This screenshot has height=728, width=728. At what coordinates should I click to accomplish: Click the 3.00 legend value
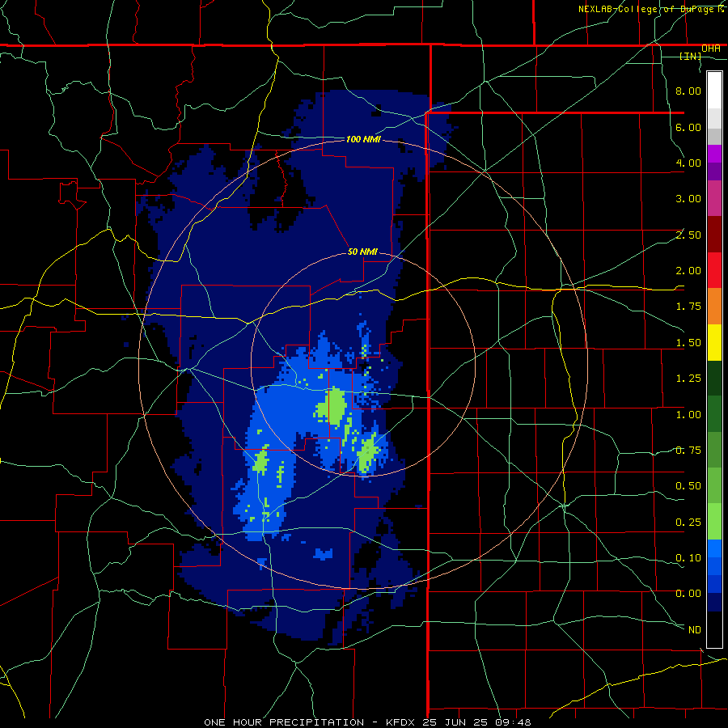pos(688,199)
